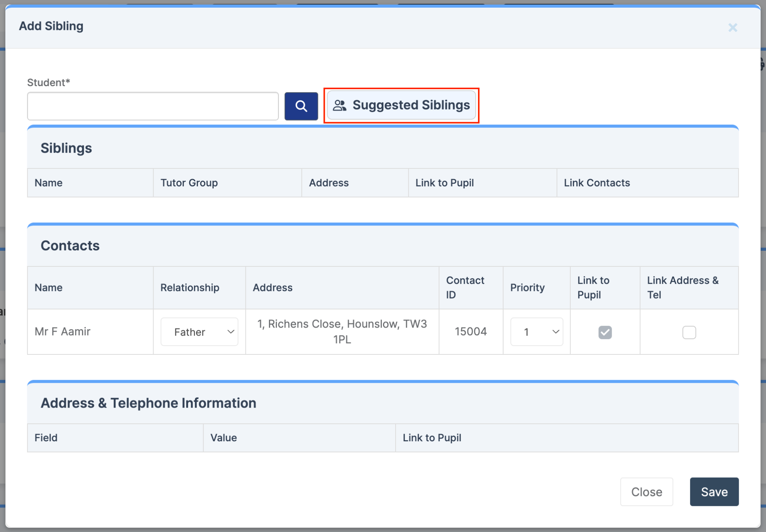This screenshot has width=766, height=532.
Task: Select the Contacts section header
Action: click(70, 245)
